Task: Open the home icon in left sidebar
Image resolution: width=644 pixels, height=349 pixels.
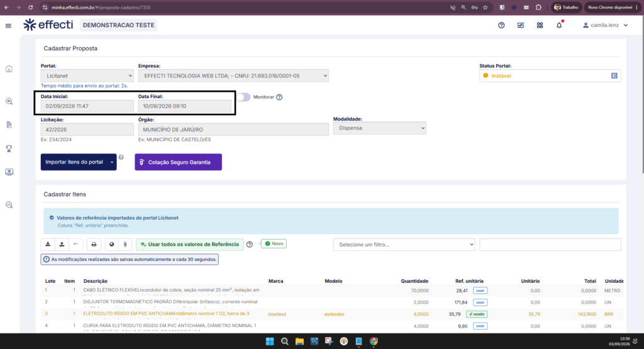Action: 9,69
